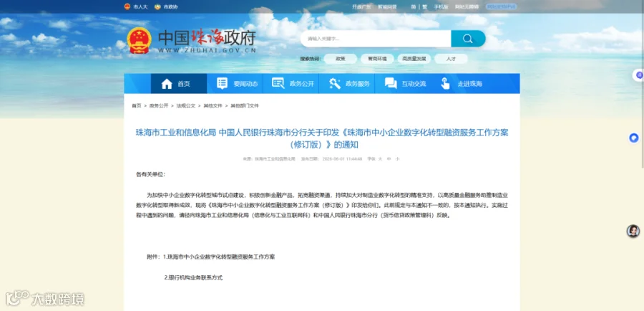Open the blue round chat widget
The image size is (644, 311).
634,138
